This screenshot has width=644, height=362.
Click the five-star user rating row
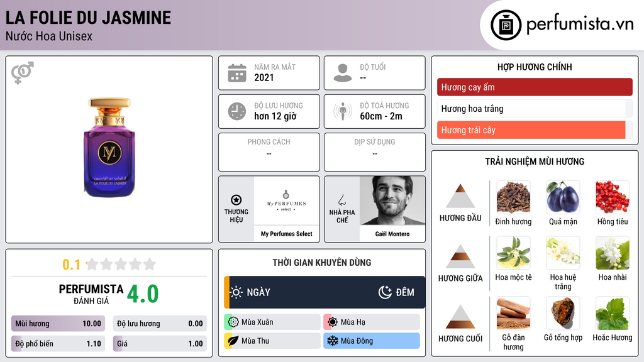pyautogui.click(x=121, y=264)
